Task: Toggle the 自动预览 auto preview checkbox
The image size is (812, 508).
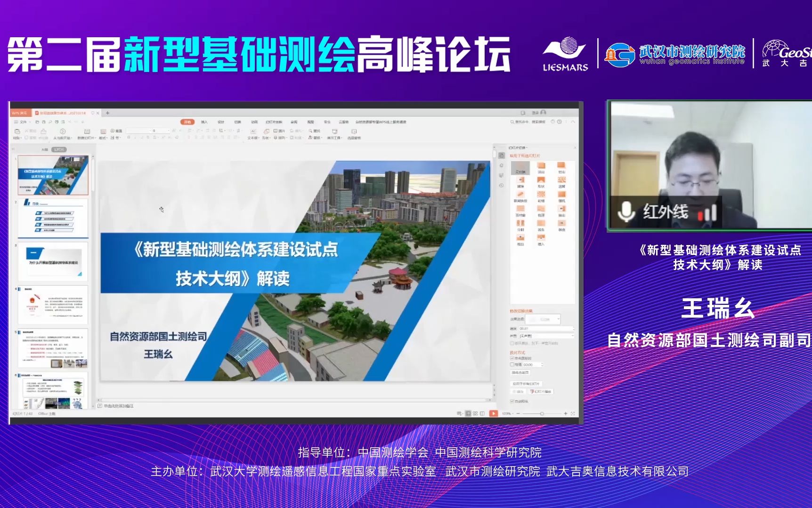Action: (512, 401)
